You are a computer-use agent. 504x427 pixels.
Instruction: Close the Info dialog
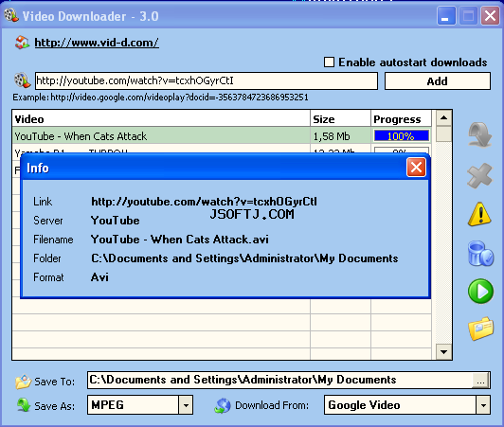point(416,168)
